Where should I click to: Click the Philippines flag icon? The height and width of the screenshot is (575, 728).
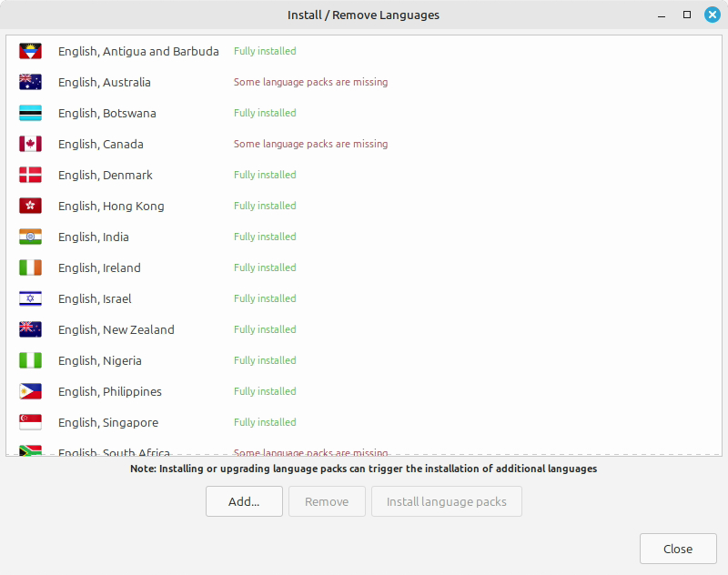(30, 392)
